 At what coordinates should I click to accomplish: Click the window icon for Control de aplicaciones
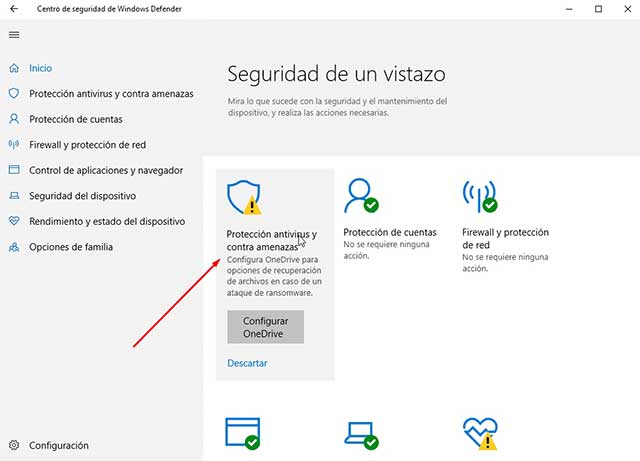click(14, 169)
